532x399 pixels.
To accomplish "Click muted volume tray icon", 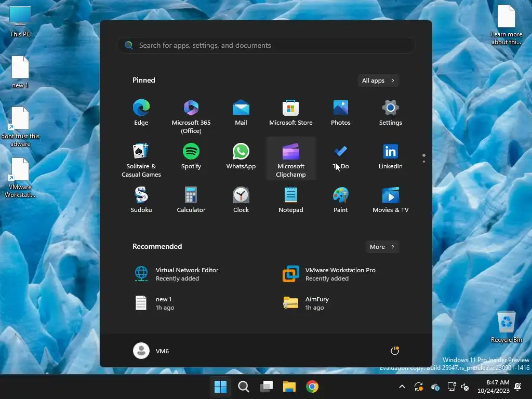I will [x=465, y=387].
